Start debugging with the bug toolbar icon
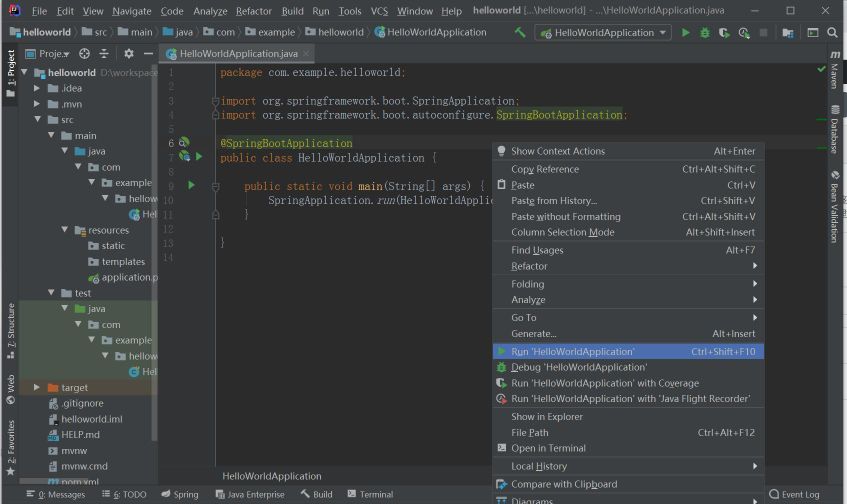Image resolution: width=847 pixels, height=504 pixels. coord(705,32)
